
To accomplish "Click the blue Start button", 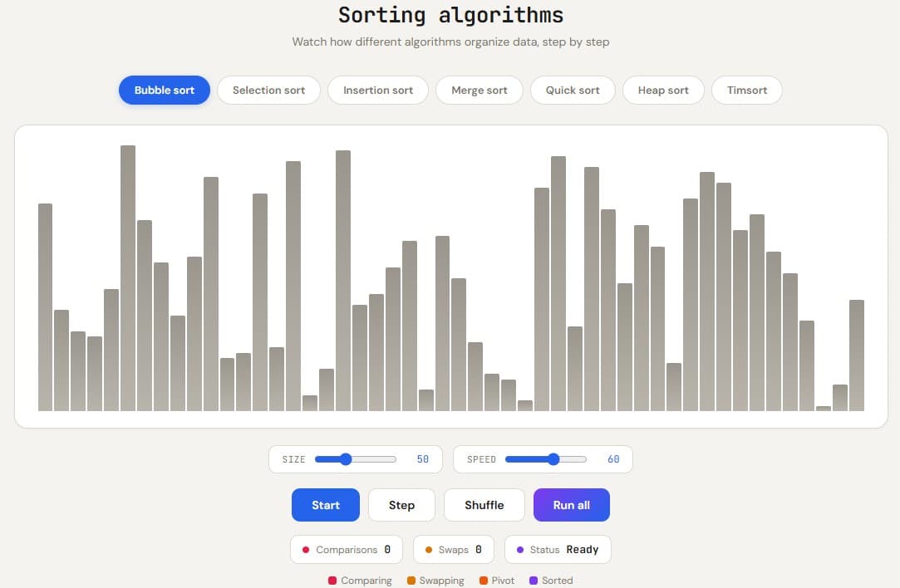I will [326, 505].
